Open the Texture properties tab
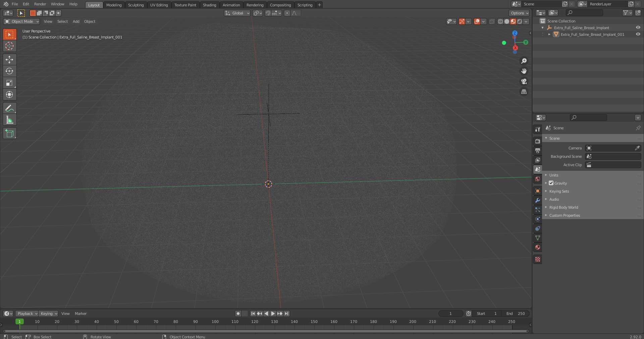 click(538, 259)
